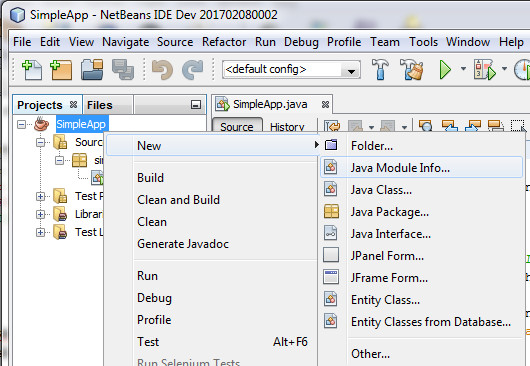Collapse the SimpleApp project node
The image size is (530, 366).
point(21,125)
